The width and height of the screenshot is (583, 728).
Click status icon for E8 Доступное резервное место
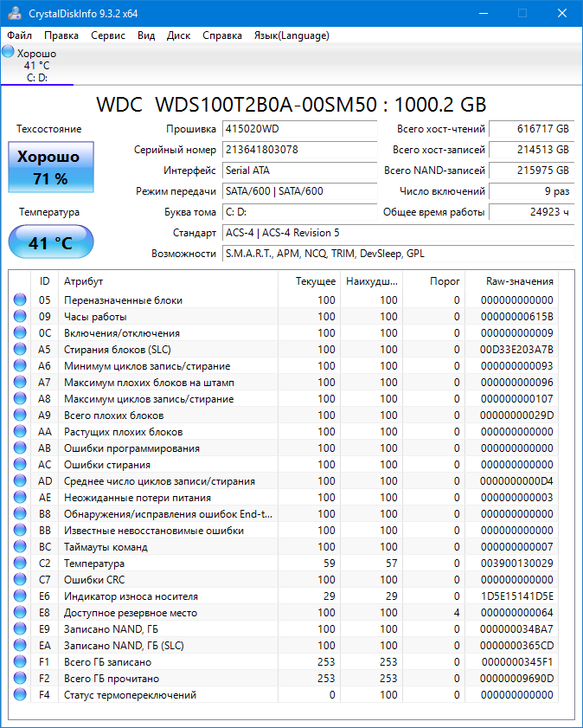(x=20, y=612)
